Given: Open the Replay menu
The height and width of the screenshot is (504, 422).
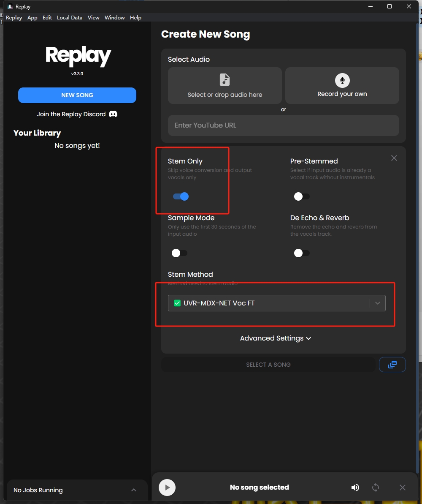Looking at the screenshot, I should click(x=14, y=18).
